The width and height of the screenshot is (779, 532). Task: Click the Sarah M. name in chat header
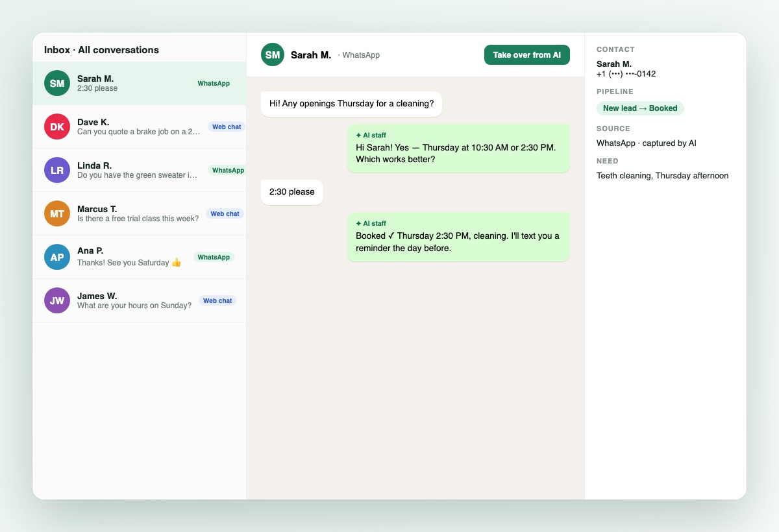(x=311, y=55)
